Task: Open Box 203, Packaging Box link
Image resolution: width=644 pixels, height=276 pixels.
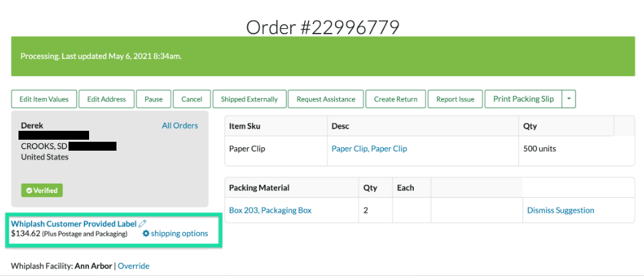Action: tap(270, 210)
